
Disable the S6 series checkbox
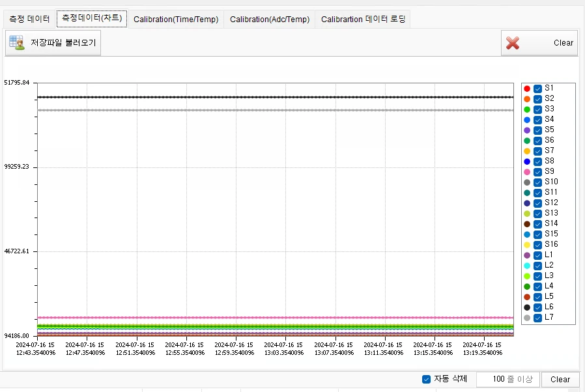(537, 141)
